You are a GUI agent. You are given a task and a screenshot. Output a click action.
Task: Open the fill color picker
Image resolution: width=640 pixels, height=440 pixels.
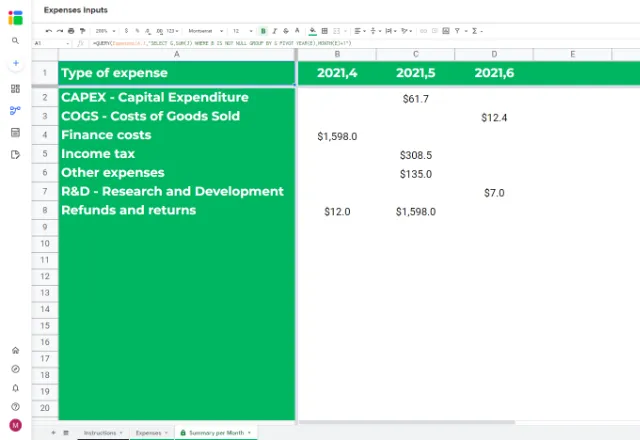[313, 31]
